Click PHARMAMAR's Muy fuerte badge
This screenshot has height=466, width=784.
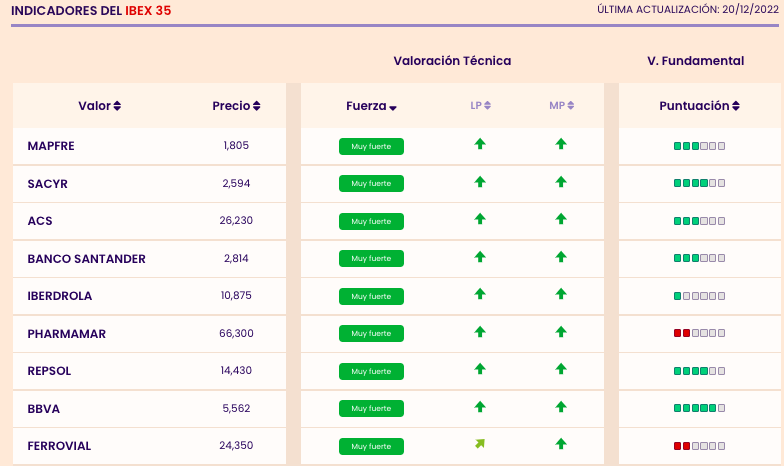click(x=371, y=334)
